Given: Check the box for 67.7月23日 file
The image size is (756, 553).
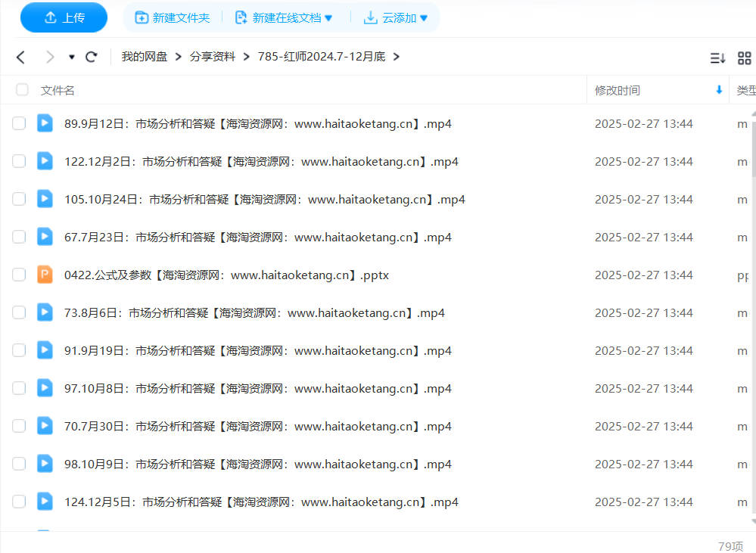Looking at the screenshot, I should (19, 237).
